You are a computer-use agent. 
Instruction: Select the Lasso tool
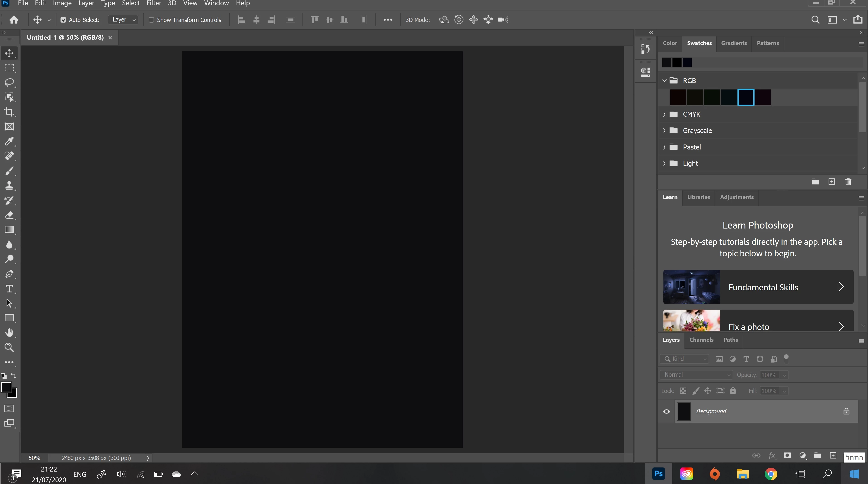click(x=9, y=82)
